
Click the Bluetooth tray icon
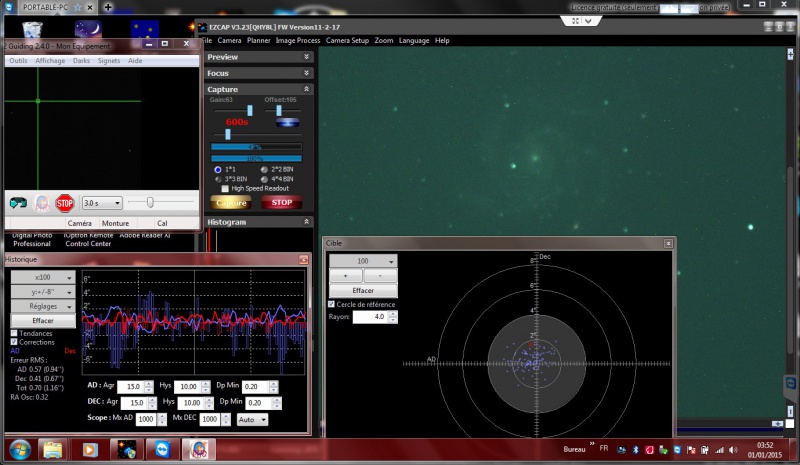636,450
